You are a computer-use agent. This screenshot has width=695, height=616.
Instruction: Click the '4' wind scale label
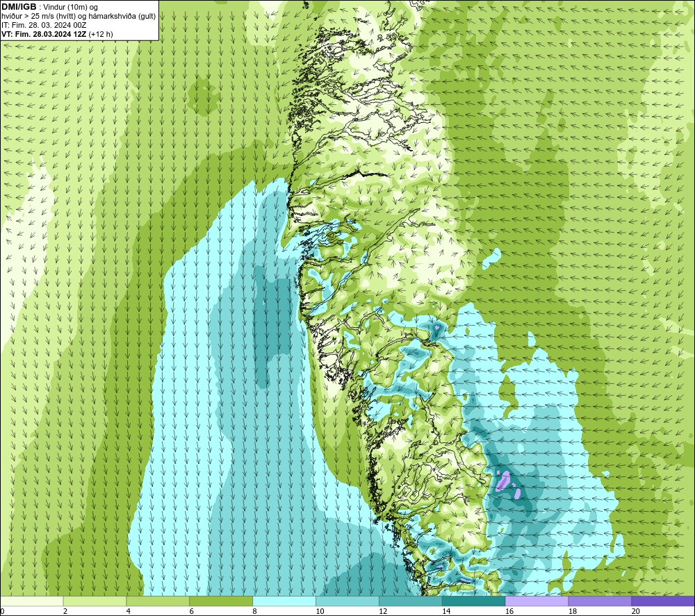128,612
